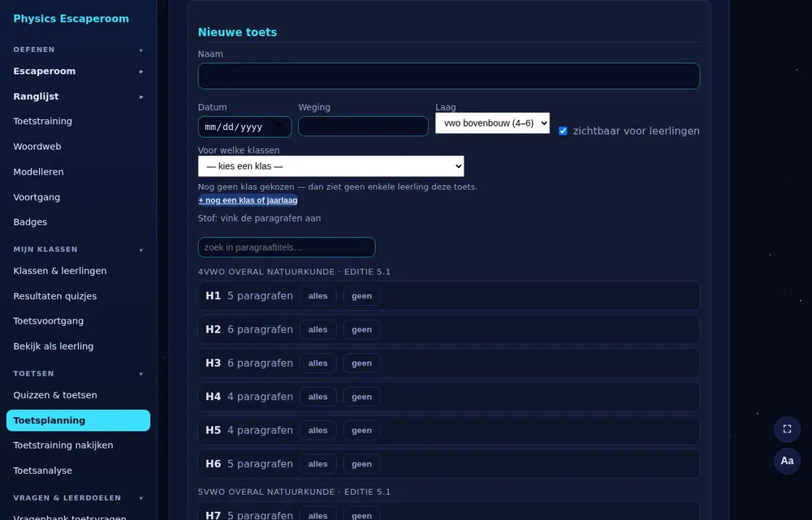
Task: Expand the Ranglijst submenu arrow
Action: (140, 97)
